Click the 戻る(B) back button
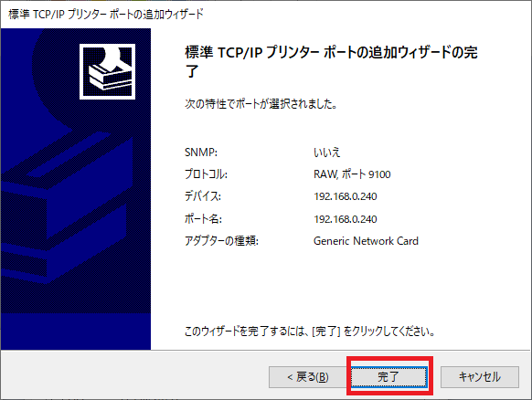The image size is (532, 400). (x=307, y=376)
